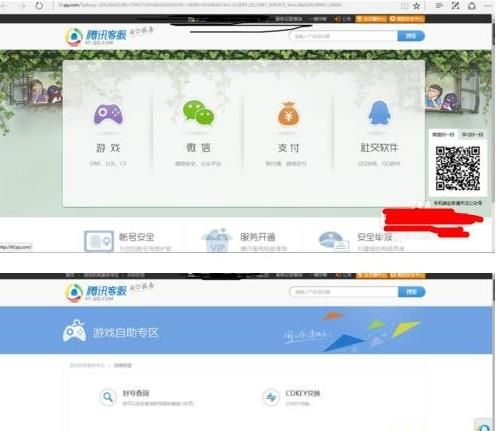Click the first breadcrumb link under banner
The width and height of the screenshot is (497, 431).
(87, 365)
